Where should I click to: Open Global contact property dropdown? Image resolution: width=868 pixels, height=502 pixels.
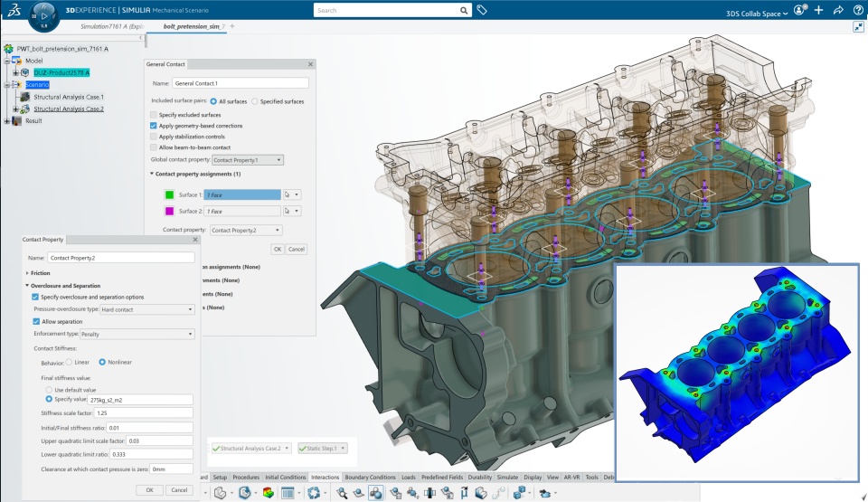click(248, 159)
